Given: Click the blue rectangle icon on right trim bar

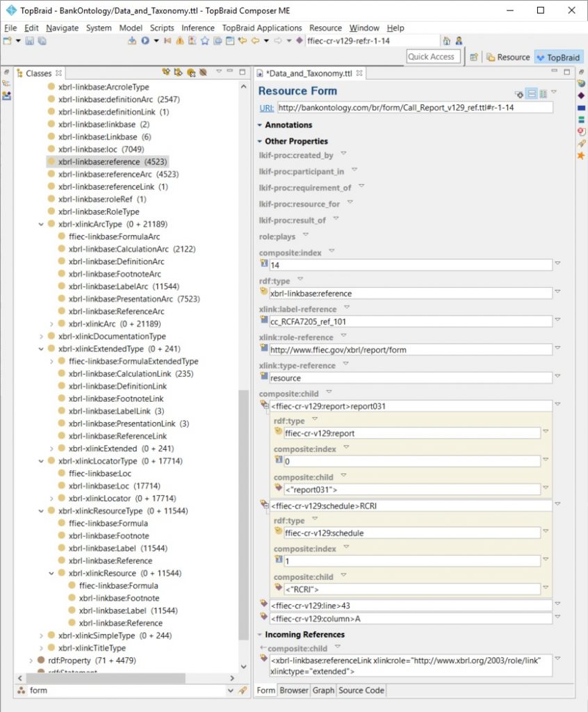Looking at the screenshot, I should pyautogui.click(x=581, y=108).
